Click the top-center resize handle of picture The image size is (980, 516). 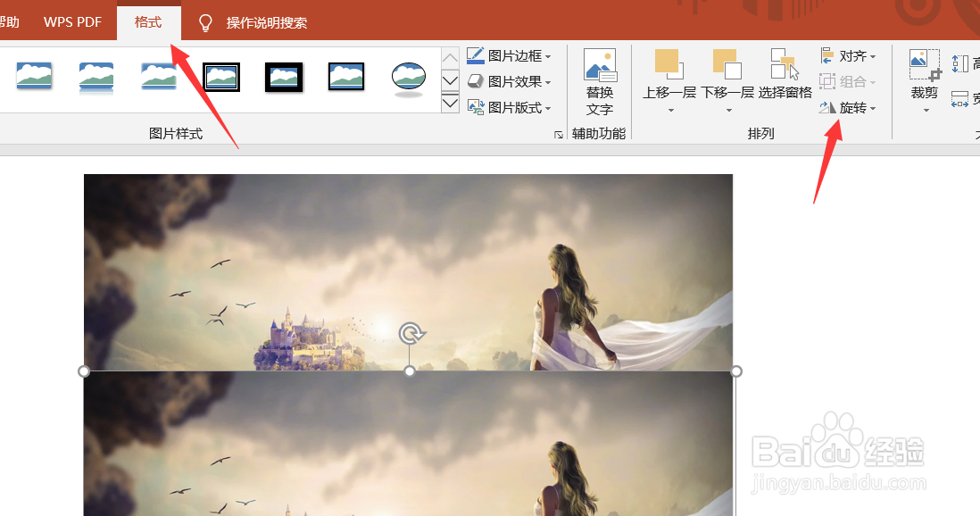[x=410, y=371]
